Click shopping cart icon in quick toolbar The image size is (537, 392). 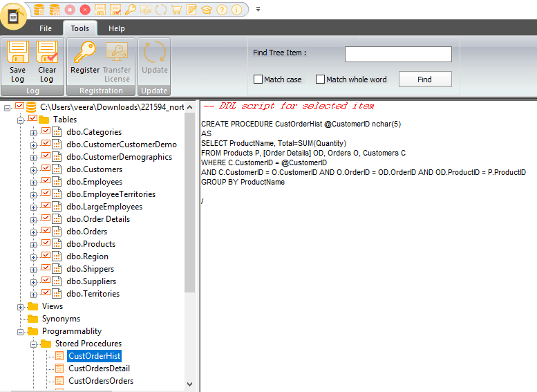(x=176, y=10)
